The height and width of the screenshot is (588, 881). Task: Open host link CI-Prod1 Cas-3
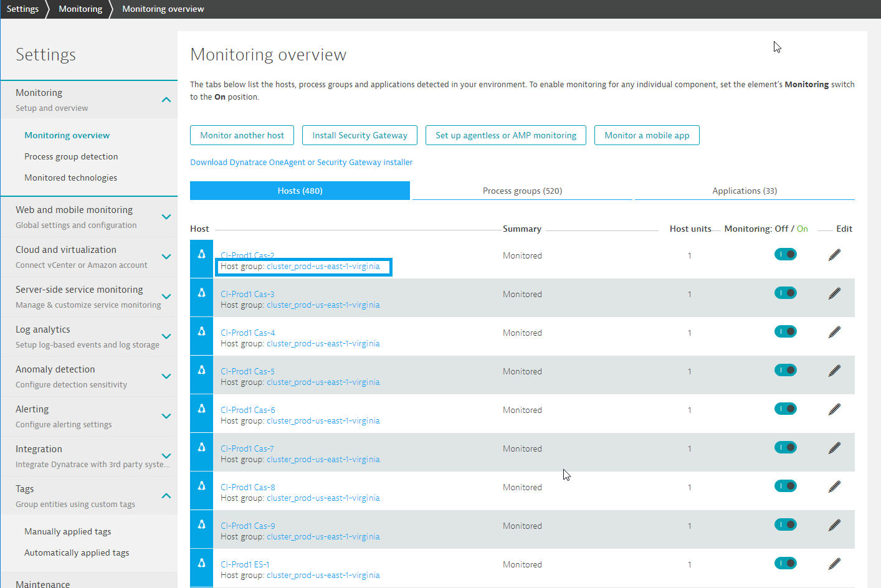(x=247, y=294)
